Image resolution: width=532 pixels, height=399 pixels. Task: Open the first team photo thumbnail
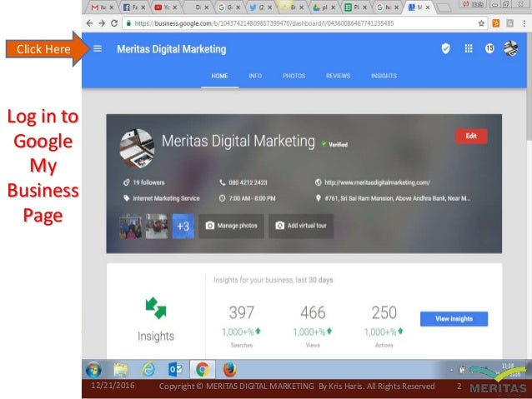pos(131,226)
